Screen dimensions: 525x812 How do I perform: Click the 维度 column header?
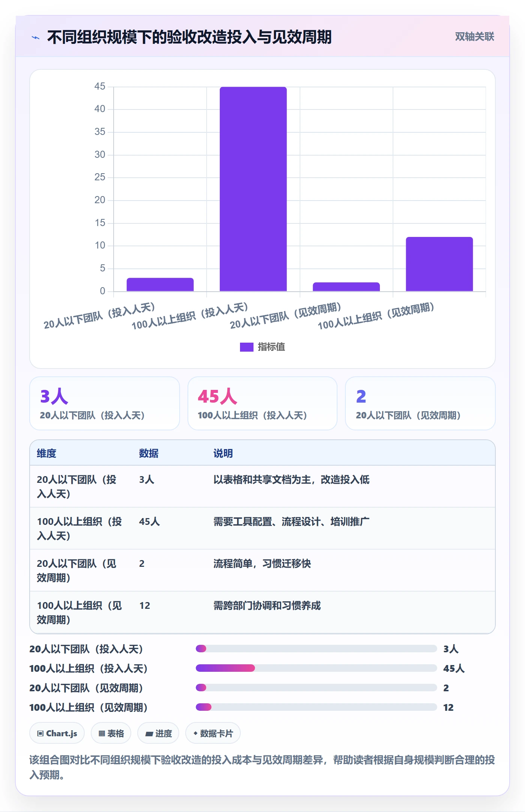pos(46,453)
